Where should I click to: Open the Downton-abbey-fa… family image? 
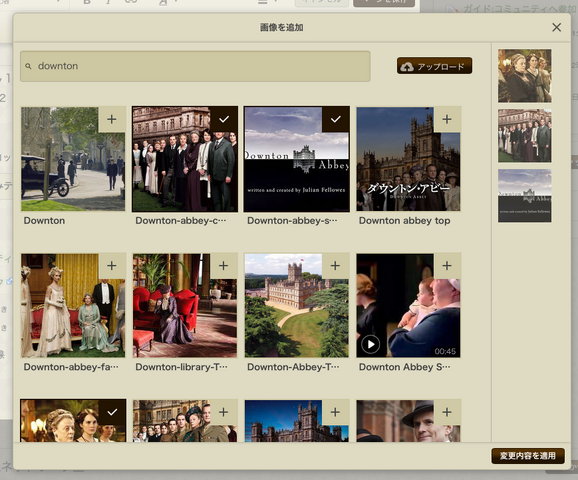73,305
